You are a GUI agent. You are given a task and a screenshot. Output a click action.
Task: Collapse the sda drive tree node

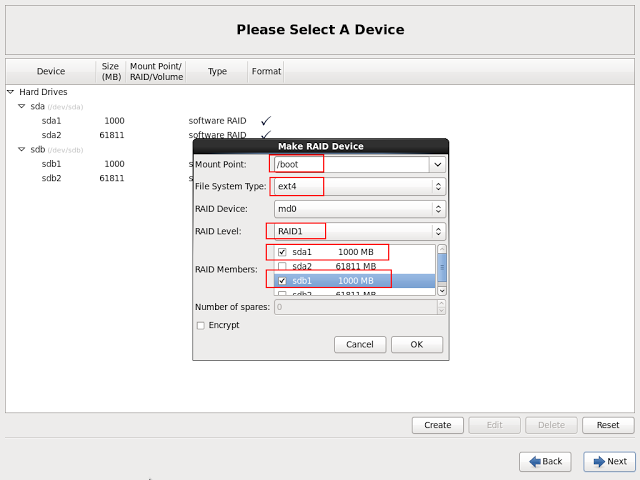click(22, 106)
